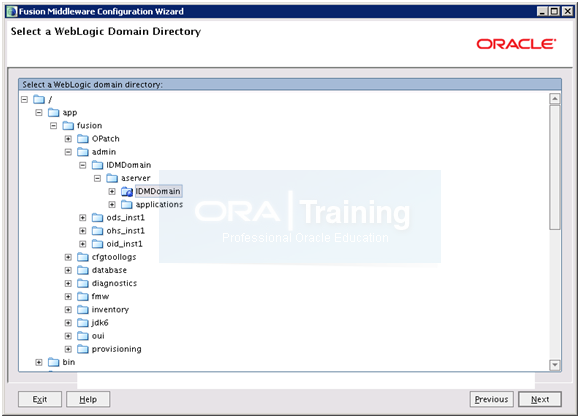Click the ods_inst1 folder icon
Screen dimensions: 580x418
97,218
